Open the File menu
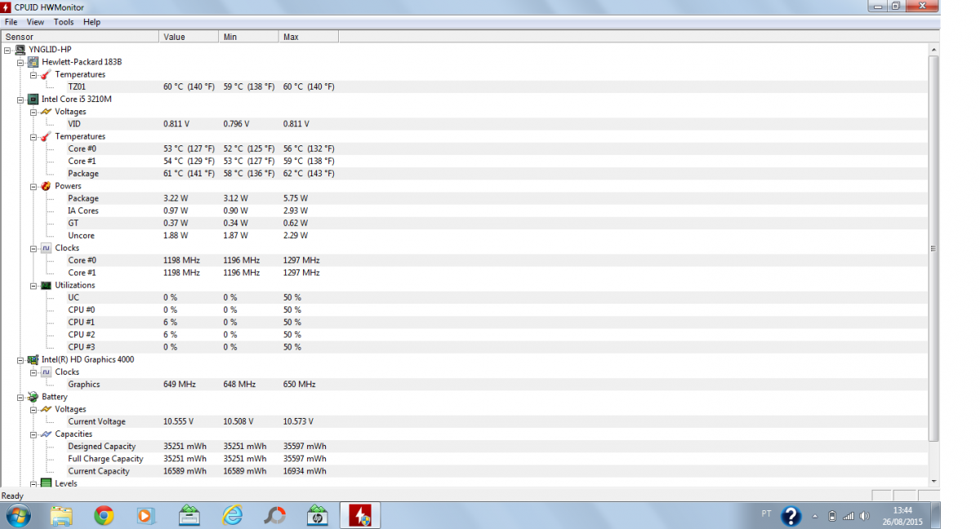The height and width of the screenshot is (529, 980). tap(11, 22)
